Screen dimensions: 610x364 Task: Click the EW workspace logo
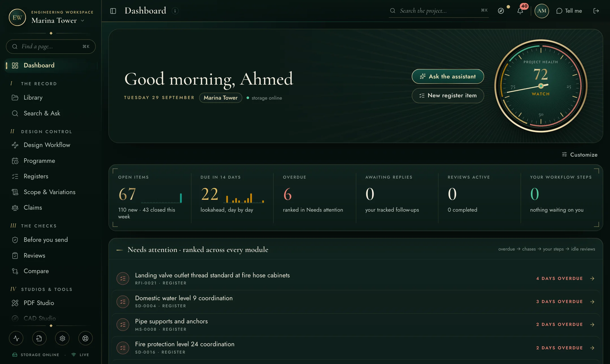(17, 17)
